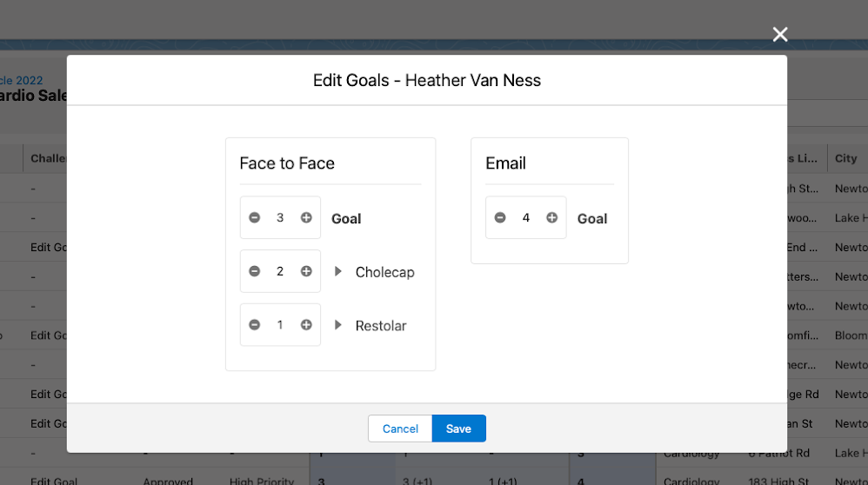Increase the Face to Face goal value

point(306,217)
